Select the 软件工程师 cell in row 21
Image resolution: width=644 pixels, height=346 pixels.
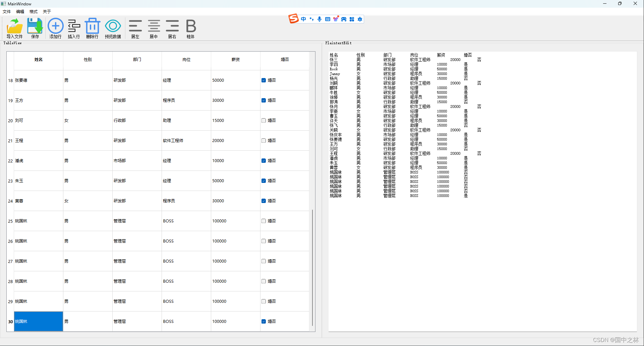tap(186, 141)
